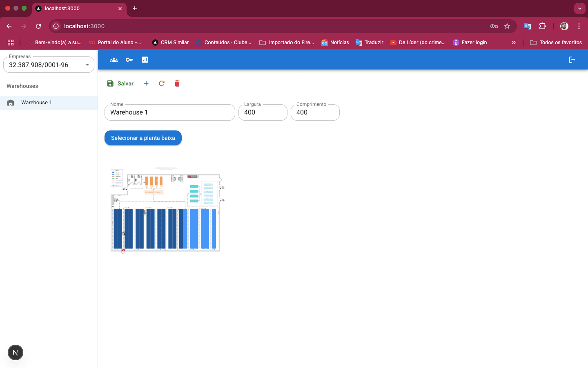
Task: Click the plus icon to add warehouse
Action: (146, 83)
